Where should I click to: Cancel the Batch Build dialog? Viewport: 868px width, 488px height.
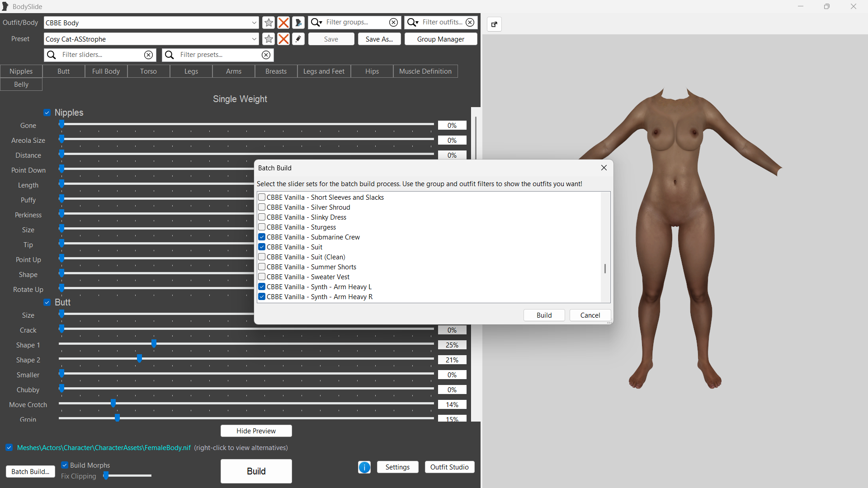590,315
